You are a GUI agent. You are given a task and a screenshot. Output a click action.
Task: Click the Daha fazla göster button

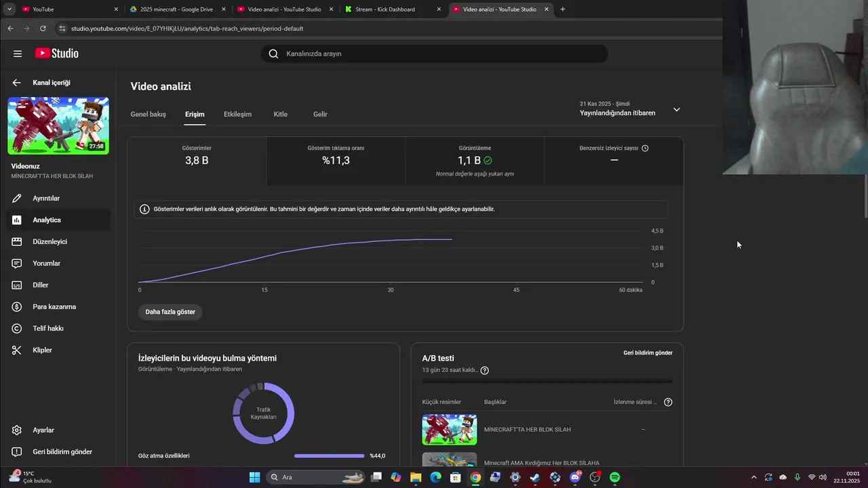point(170,312)
